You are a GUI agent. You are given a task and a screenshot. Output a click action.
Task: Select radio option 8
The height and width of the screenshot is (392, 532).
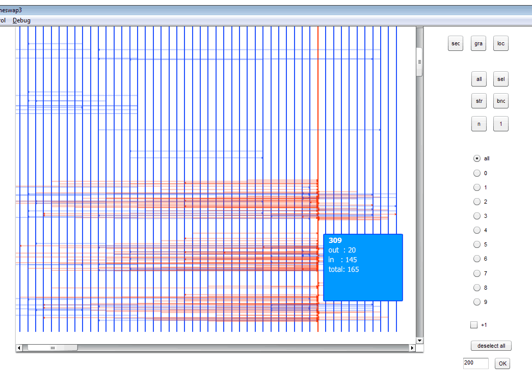(476, 288)
